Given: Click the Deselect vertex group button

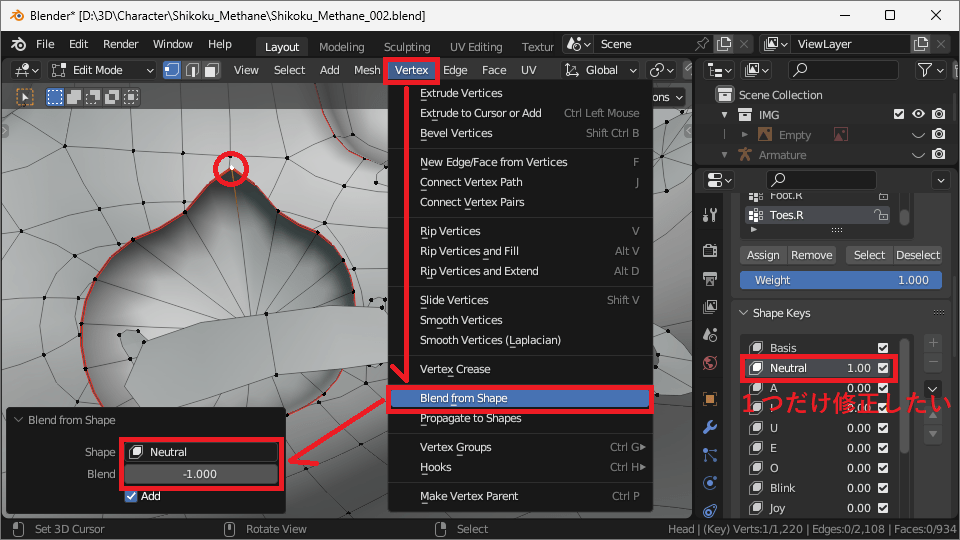Looking at the screenshot, I should click(x=917, y=255).
